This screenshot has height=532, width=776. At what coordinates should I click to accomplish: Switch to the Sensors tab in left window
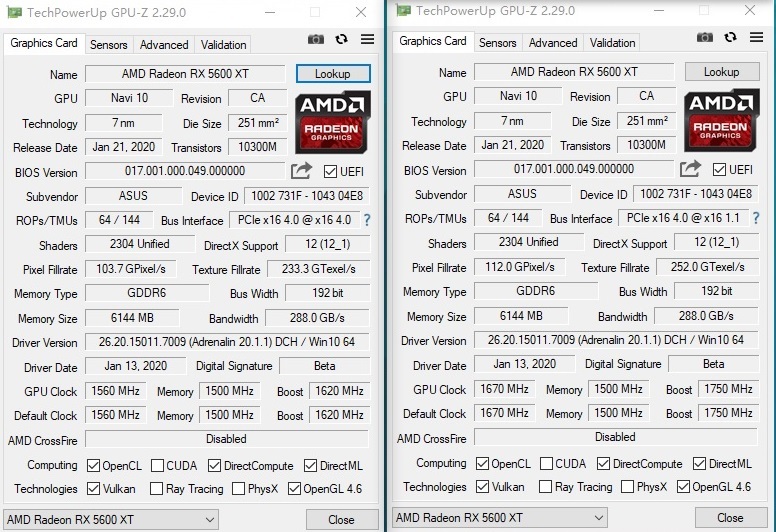tap(108, 45)
